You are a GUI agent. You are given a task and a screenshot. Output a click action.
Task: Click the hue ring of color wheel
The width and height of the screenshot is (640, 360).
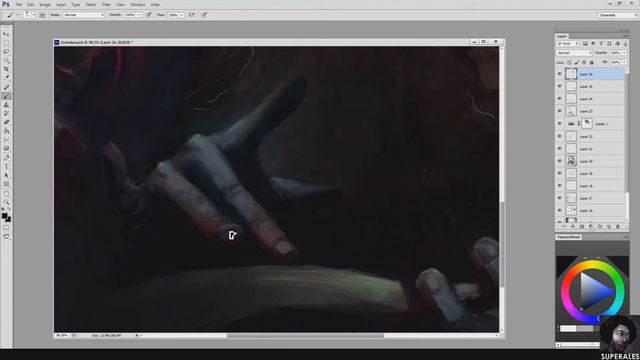tap(593, 265)
